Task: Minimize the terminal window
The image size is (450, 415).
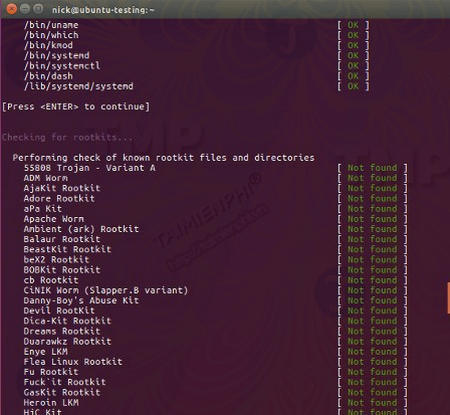Action: point(25,9)
